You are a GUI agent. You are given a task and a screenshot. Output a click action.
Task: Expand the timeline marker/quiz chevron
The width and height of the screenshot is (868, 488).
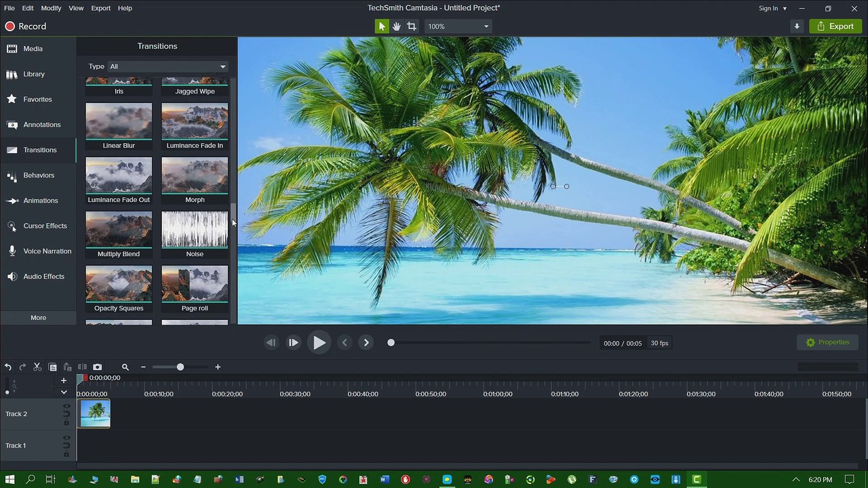pos(64,392)
